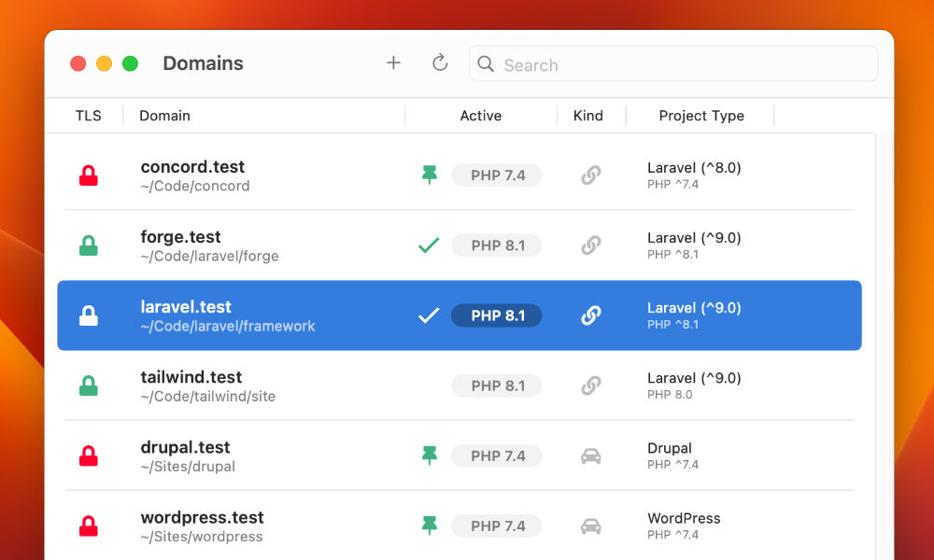Click the car icon on drupal.test row
The width and height of the screenshot is (934, 560).
[x=590, y=455]
